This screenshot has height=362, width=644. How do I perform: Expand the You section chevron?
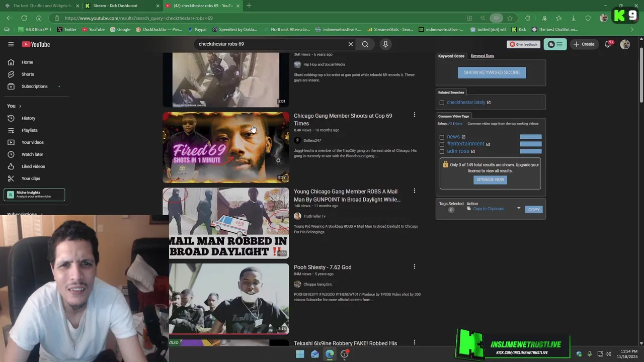[20, 106]
